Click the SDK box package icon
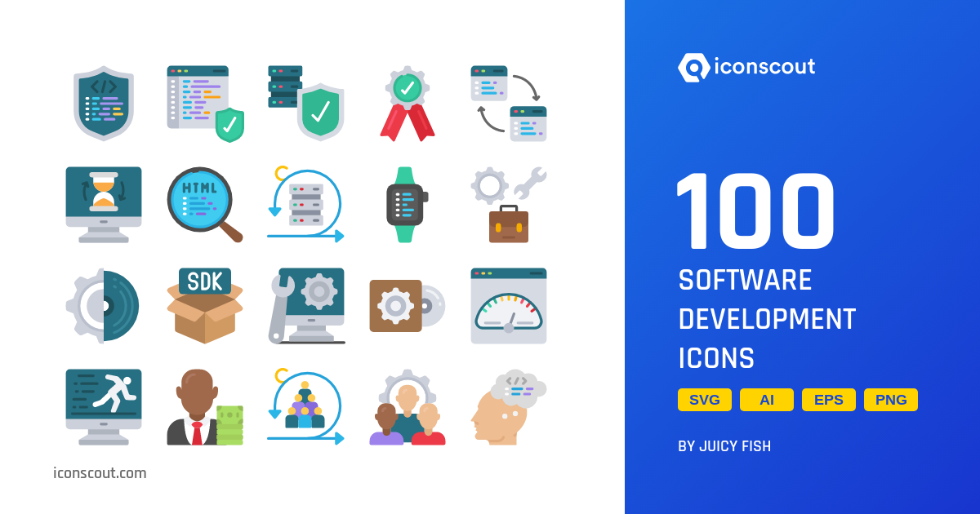980x514 pixels. coord(204,306)
